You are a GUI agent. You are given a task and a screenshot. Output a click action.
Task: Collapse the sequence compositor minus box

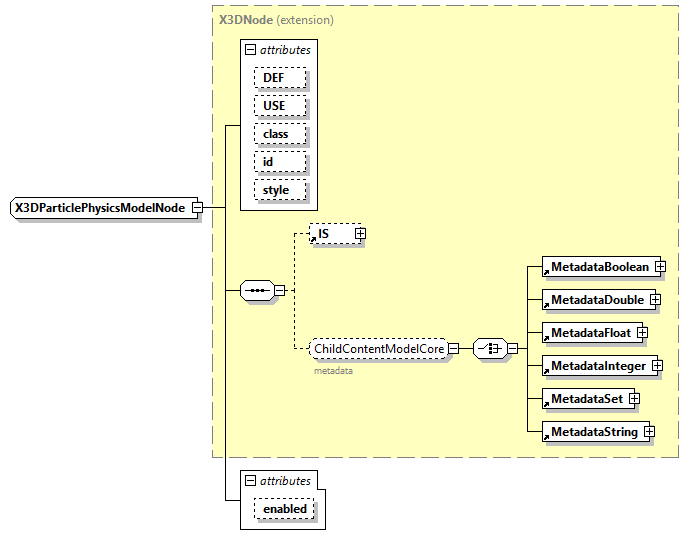pos(279,290)
